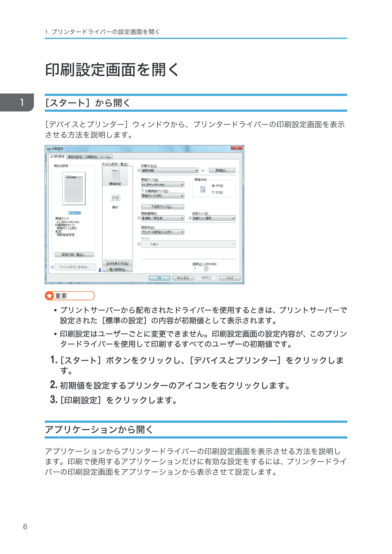Click the 詳細(D)... button
392x554 pixels.
[222, 170]
